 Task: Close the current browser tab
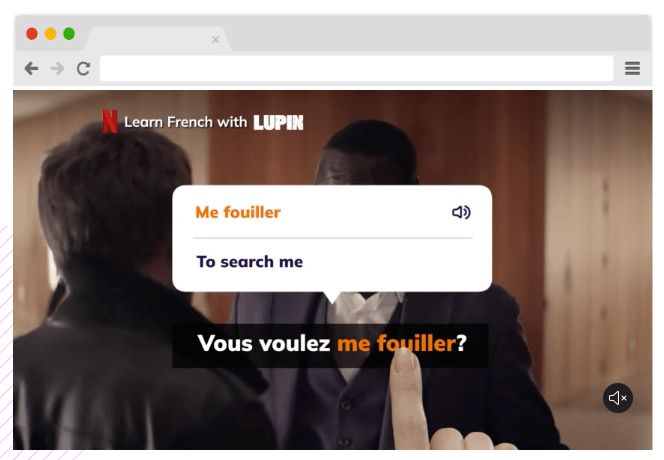coord(216,39)
